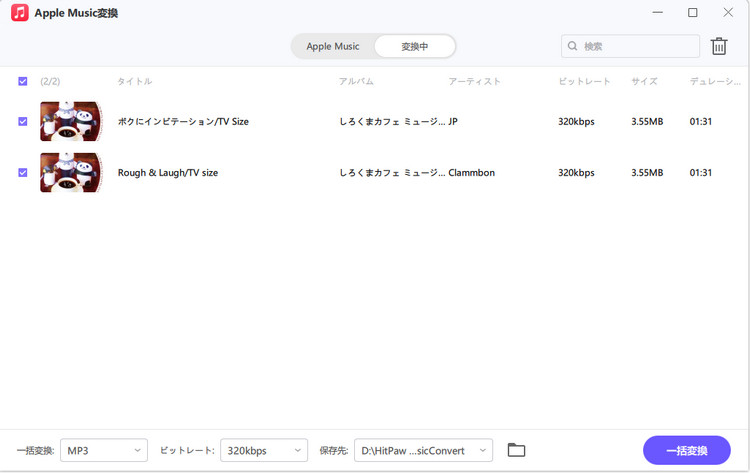The width and height of the screenshot is (750, 473).
Task: Click the title ボクにインビテーション/TV Size
Action: click(183, 121)
